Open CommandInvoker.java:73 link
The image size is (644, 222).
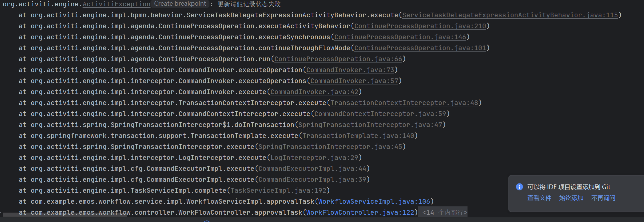click(x=350, y=70)
